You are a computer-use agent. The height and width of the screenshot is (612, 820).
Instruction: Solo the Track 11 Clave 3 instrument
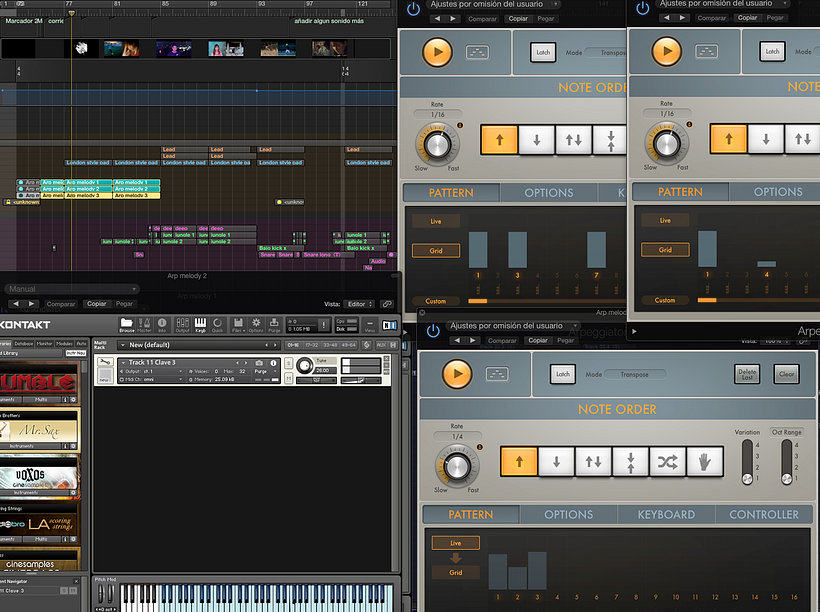289,363
